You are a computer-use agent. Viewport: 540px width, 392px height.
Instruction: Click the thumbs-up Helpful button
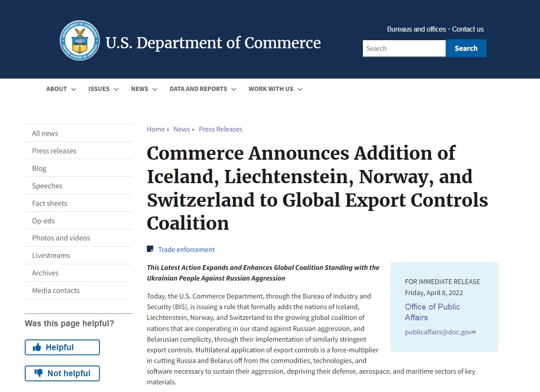[x=62, y=347]
